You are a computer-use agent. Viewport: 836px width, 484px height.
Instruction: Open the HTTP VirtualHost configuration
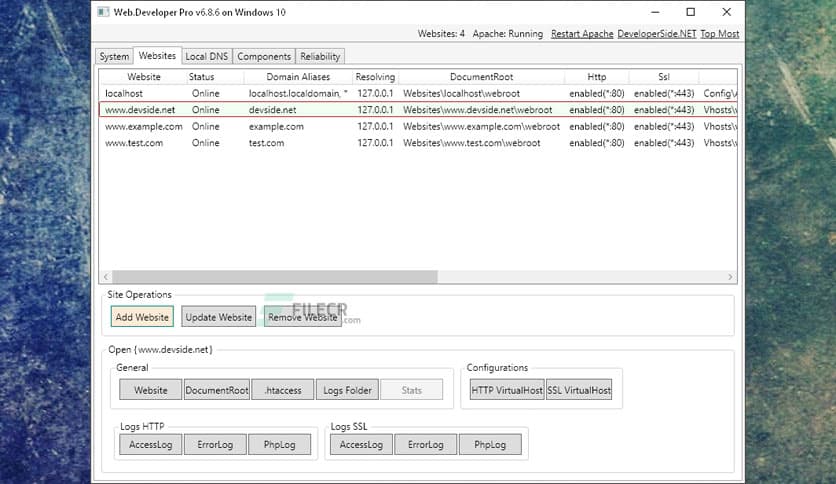(507, 390)
